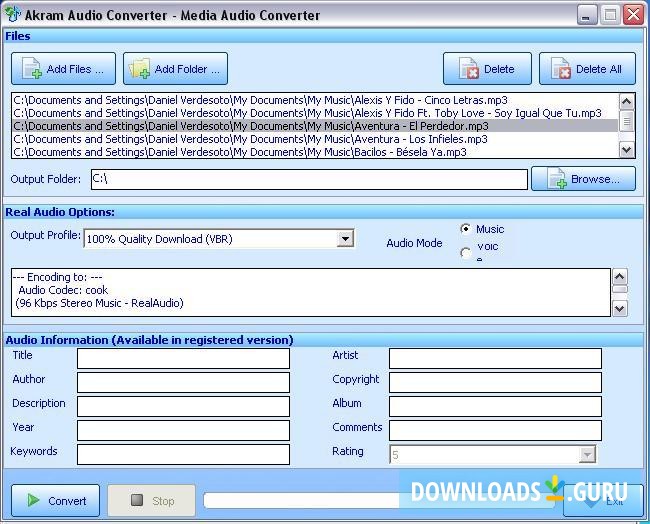The image size is (650, 524).
Task: Click the Artist input field
Action: 495,359
